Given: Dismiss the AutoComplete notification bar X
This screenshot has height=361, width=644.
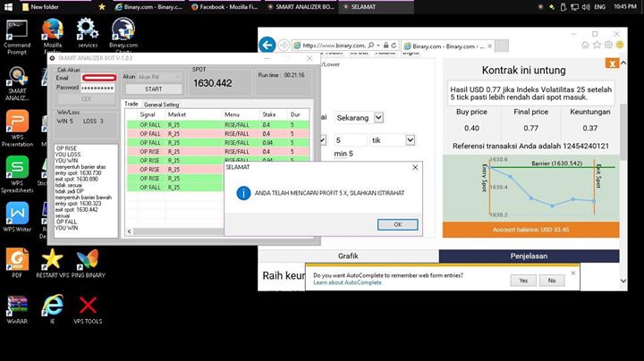Looking at the screenshot, I should pyautogui.click(x=573, y=273).
